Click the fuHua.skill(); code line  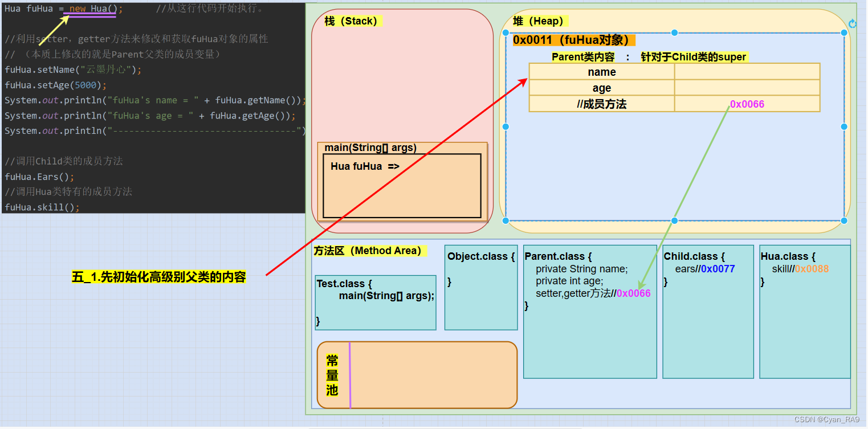click(42, 207)
